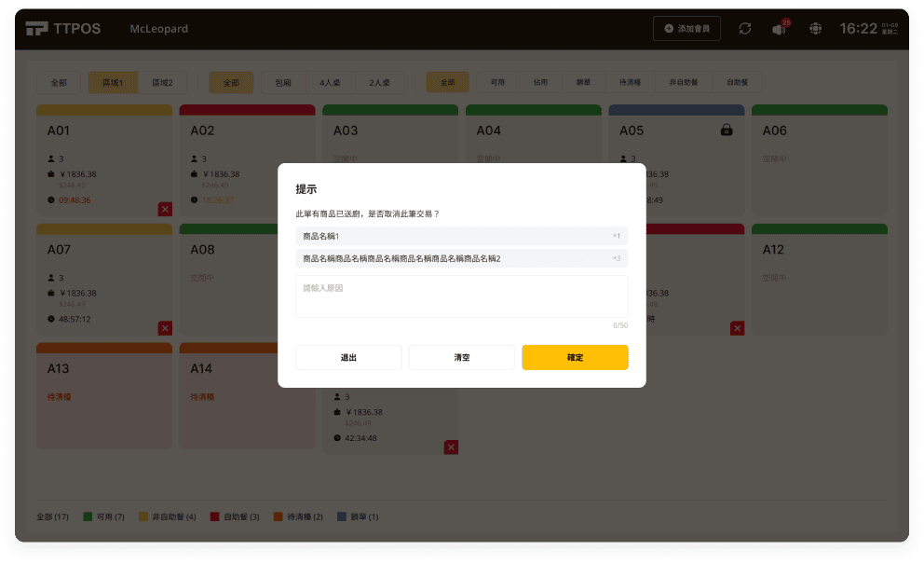Click the 添加會員 add member button
This screenshot has height=564, width=924.
click(686, 29)
